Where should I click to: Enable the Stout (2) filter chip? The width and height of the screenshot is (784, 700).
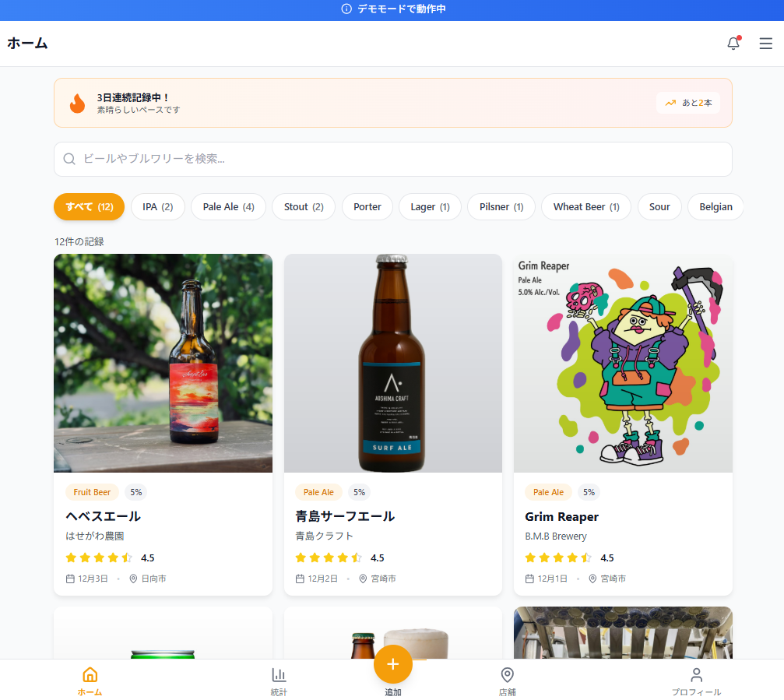tap(303, 207)
